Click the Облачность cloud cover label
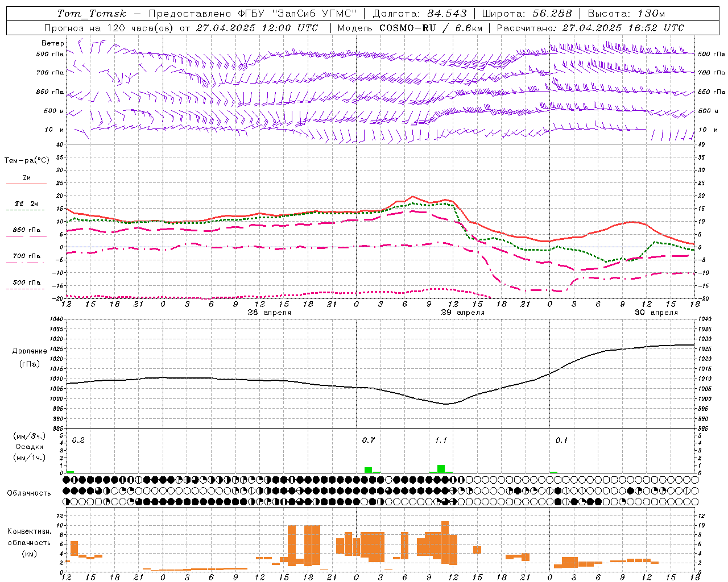This screenshot has height=582, width=728. [x=29, y=493]
